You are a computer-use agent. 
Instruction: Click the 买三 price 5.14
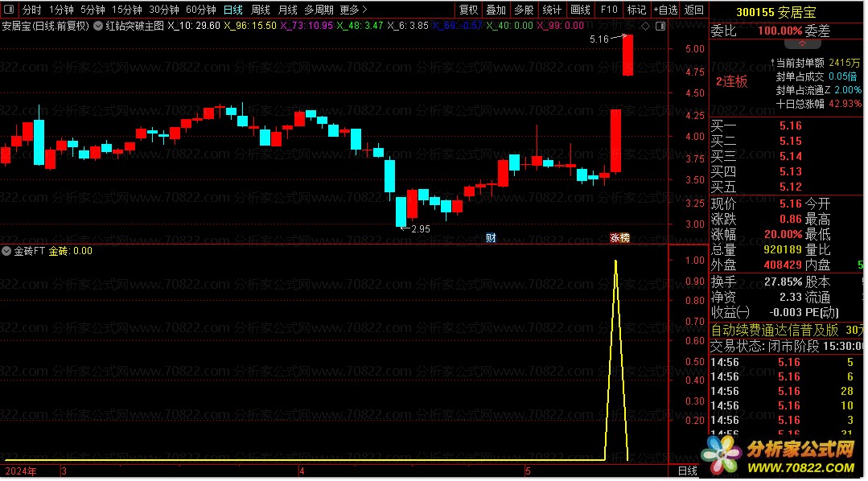791,156
